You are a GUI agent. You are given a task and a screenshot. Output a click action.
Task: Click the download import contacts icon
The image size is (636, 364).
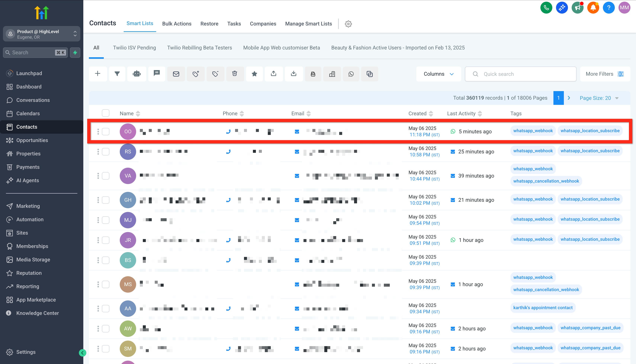point(293,74)
